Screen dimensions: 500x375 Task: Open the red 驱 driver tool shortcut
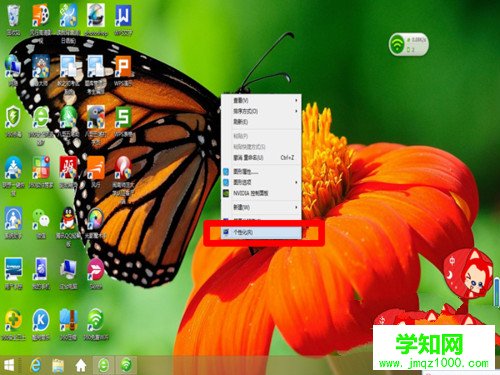click(68, 167)
